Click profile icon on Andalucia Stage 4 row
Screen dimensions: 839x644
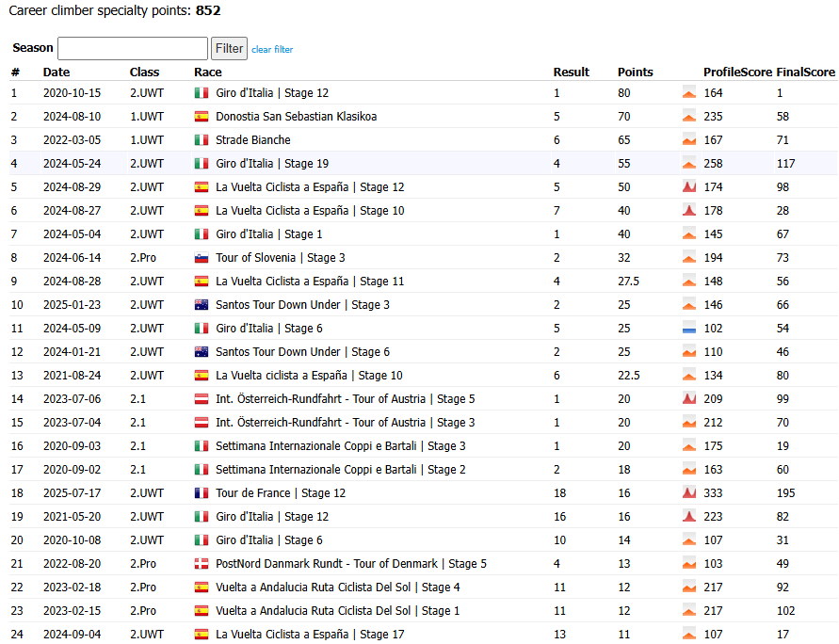pos(689,587)
